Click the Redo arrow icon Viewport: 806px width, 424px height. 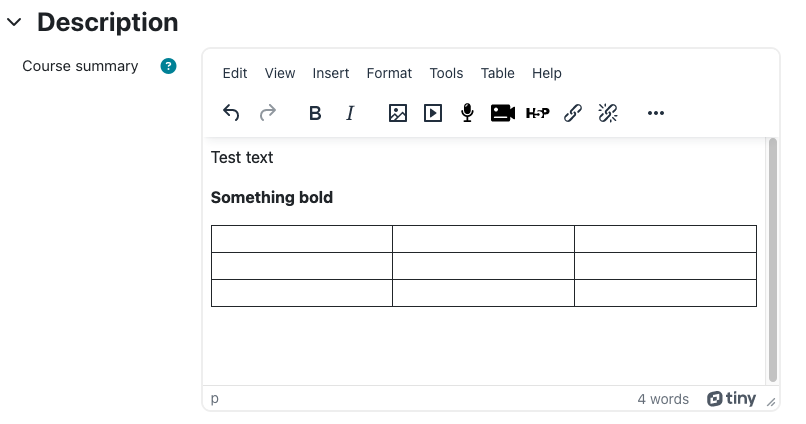click(x=268, y=113)
